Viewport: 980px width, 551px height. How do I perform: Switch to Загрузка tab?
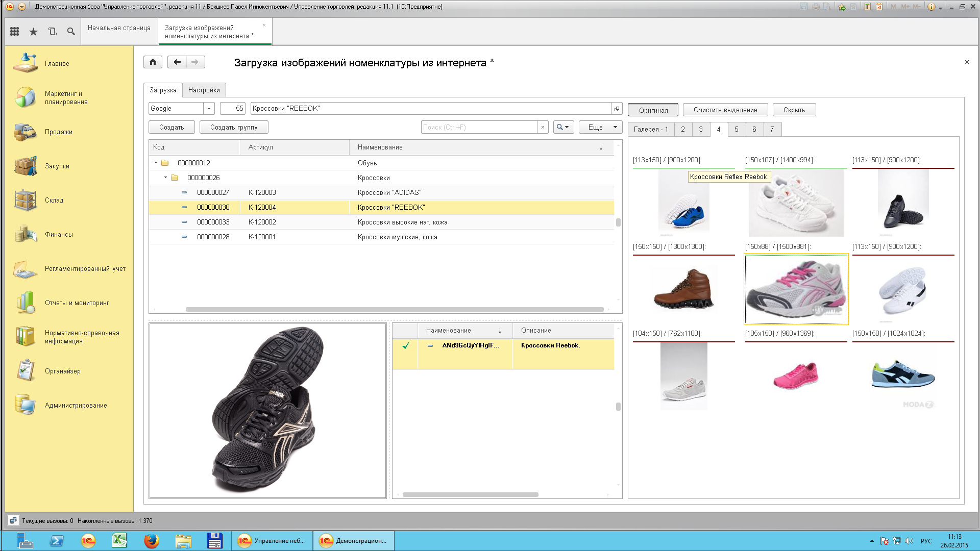(x=163, y=90)
